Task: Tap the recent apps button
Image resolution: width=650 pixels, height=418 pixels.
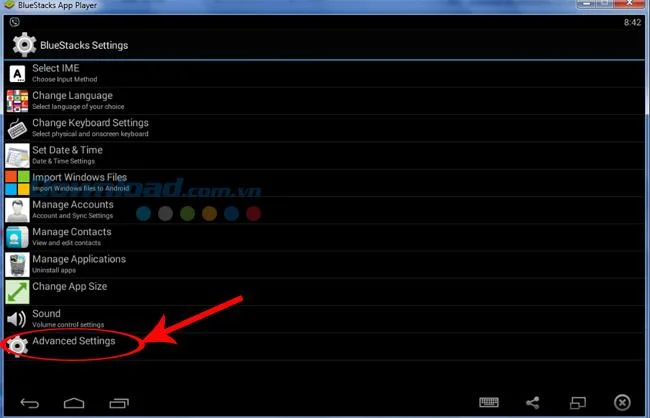Action: [x=119, y=403]
